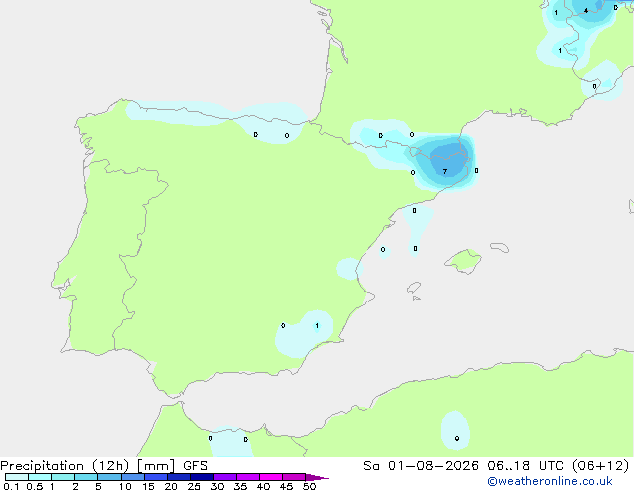The height and width of the screenshot is (490, 634).
Task: Click the '10' legend scale label
Action: [x=125, y=486]
